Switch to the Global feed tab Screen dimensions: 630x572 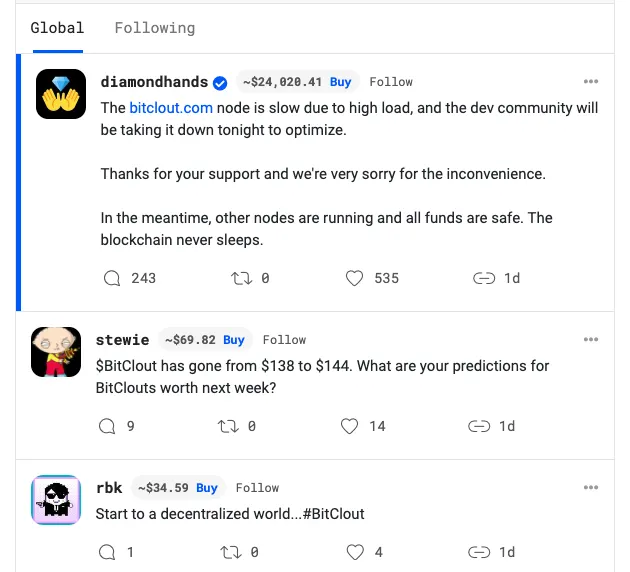(x=57, y=28)
